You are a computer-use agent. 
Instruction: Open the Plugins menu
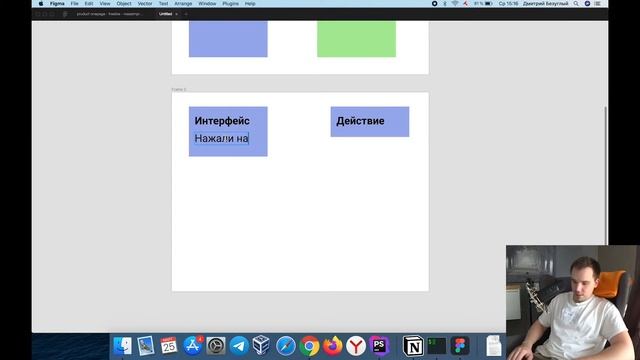pyautogui.click(x=230, y=4)
